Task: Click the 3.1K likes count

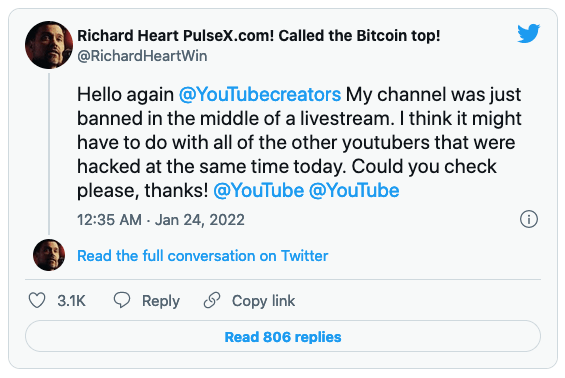Action: pyautogui.click(x=71, y=301)
